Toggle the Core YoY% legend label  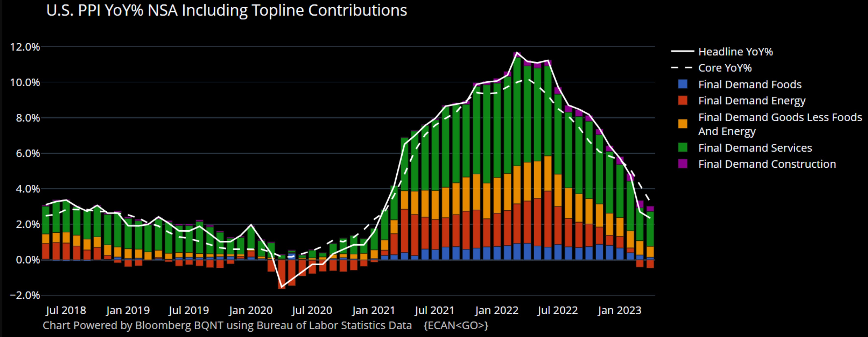coord(725,68)
